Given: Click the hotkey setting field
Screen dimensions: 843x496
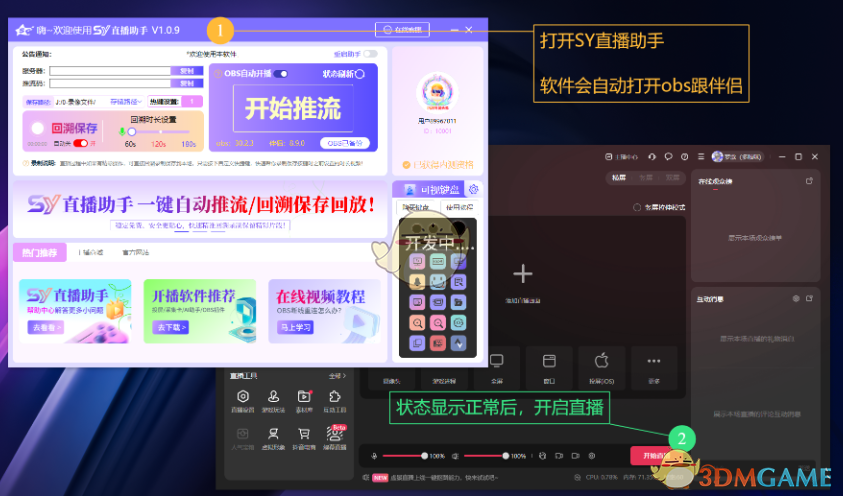Looking at the screenshot, I should (x=191, y=102).
